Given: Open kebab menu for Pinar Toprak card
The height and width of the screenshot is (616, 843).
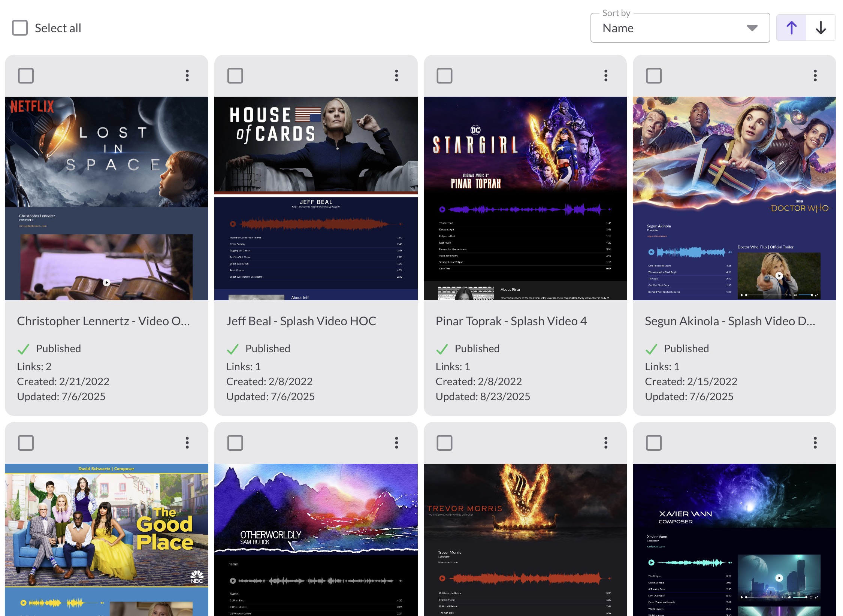Looking at the screenshot, I should pyautogui.click(x=606, y=76).
